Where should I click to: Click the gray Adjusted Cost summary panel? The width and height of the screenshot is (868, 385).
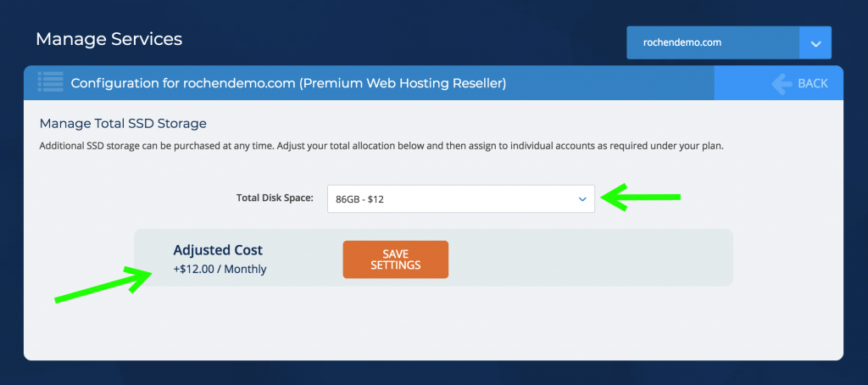[x=433, y=258]
